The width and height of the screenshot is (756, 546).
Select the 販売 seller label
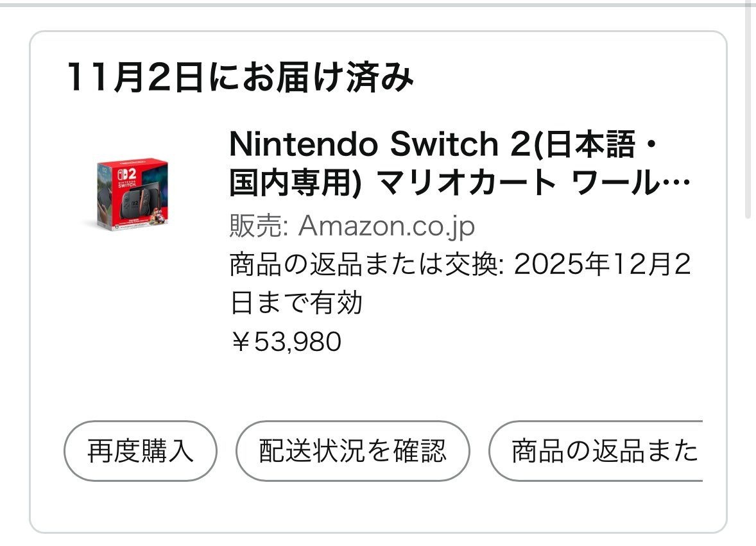coord(255,226)
